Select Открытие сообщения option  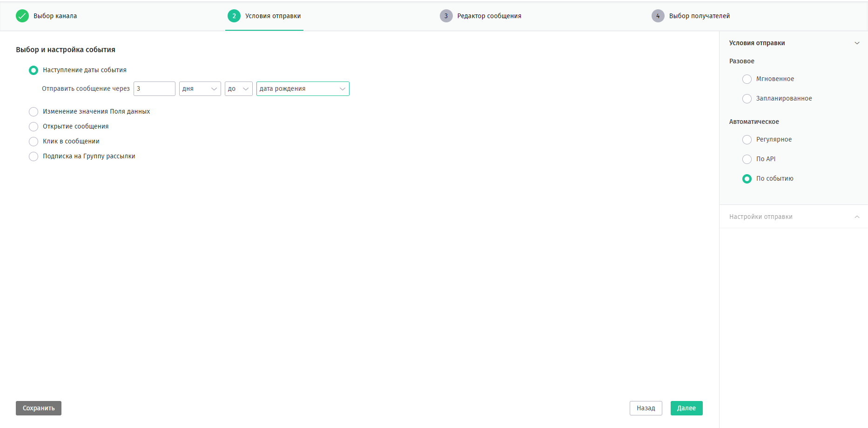[34, 127]
